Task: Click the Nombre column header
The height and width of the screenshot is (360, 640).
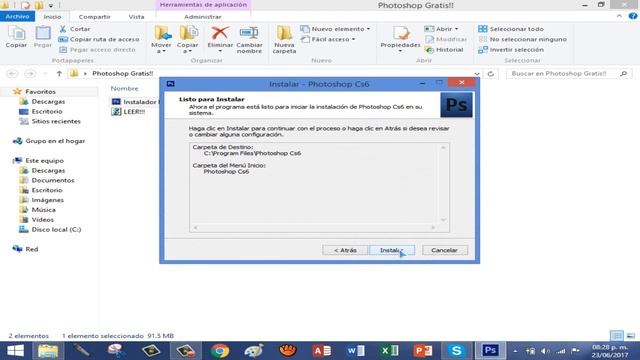Action: click(x=124, y=88)
